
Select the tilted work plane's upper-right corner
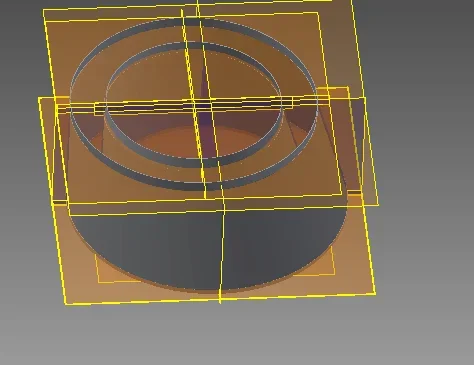(352, 2)
